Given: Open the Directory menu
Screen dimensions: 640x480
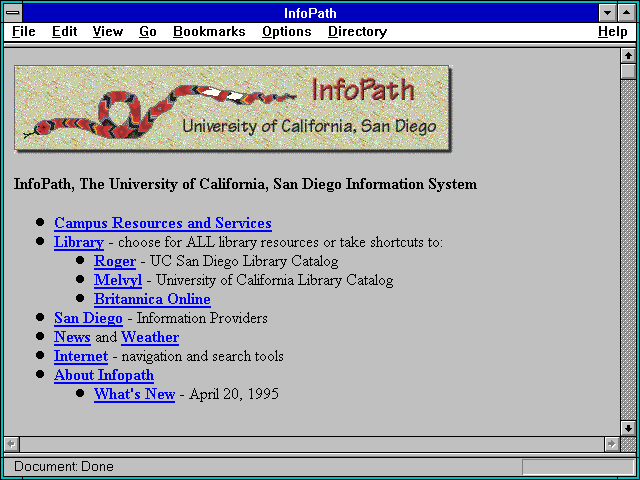Looking at the screenshot, I should [358, 32].
